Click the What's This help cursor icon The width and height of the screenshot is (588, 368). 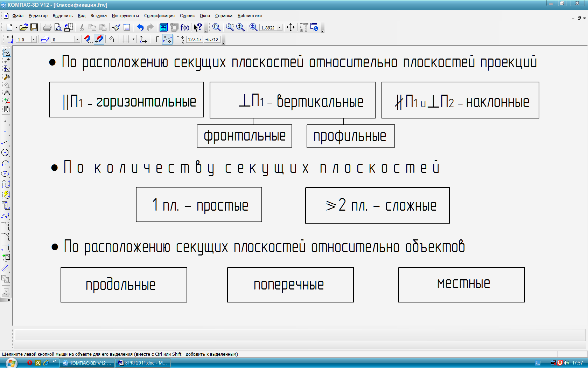(198, 27)
